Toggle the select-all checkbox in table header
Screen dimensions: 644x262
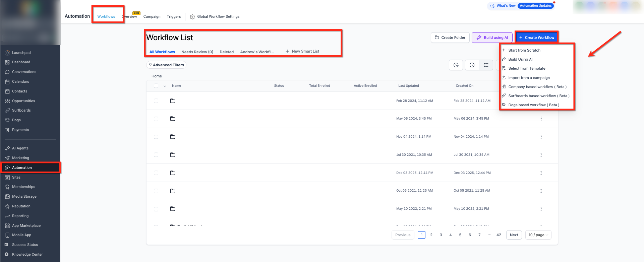156,86
